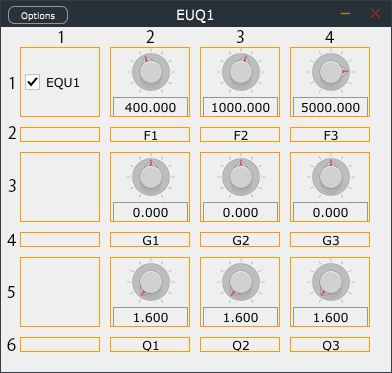Click the F1 frequency knob

coord(151,72)
